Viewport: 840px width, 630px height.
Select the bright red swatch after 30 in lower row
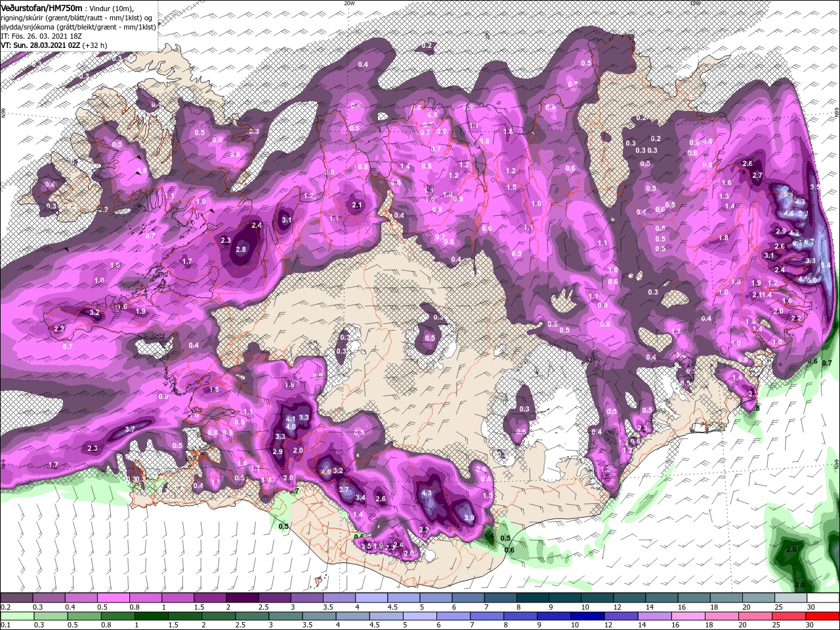click(822, 616)
